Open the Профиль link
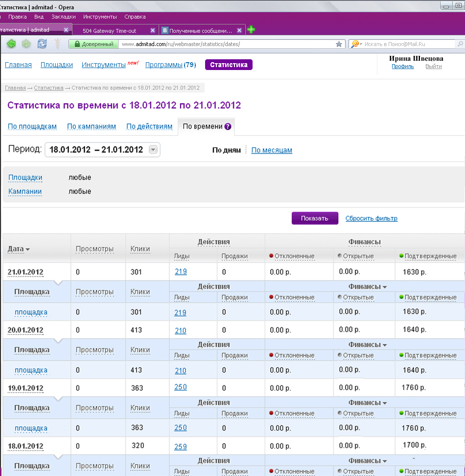 coord(402,66)
